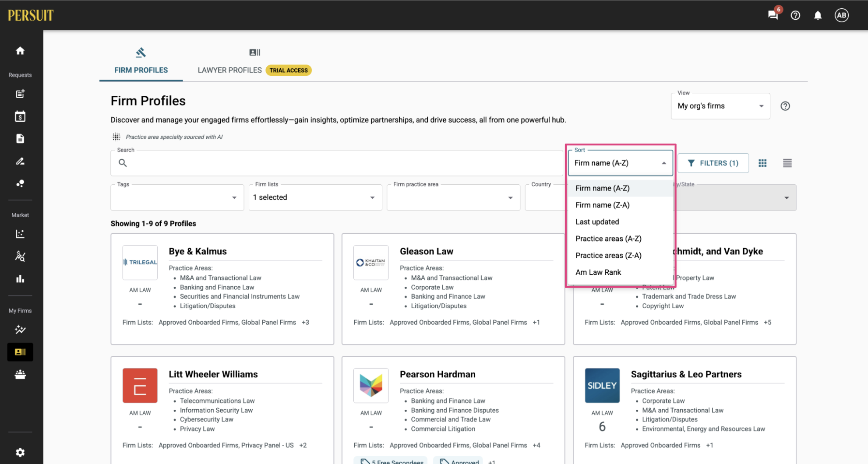Open the document icon in sidebar
Viewport: 868px width, 464px height.
(20, 139)
